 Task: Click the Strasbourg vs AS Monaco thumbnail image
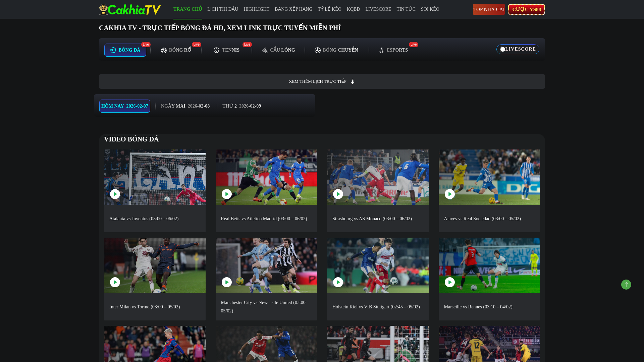click(378, 177)
